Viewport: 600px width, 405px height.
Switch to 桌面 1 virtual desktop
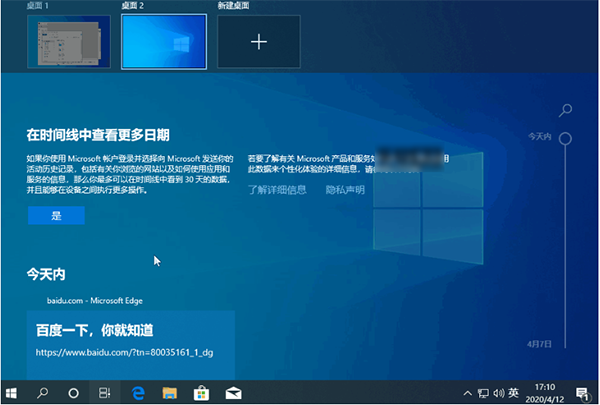pyautogui.click(x=68, y=42)
